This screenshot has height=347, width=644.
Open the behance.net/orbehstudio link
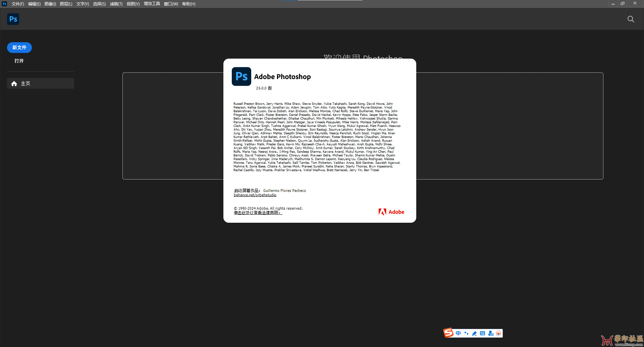pos(255,195)
